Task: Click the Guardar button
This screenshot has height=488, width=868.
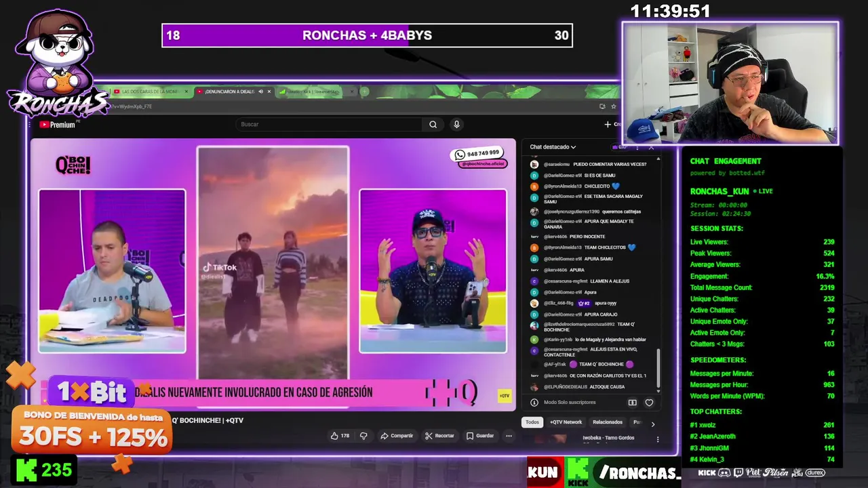Action: pyautogui.click(x=480, y=436)
